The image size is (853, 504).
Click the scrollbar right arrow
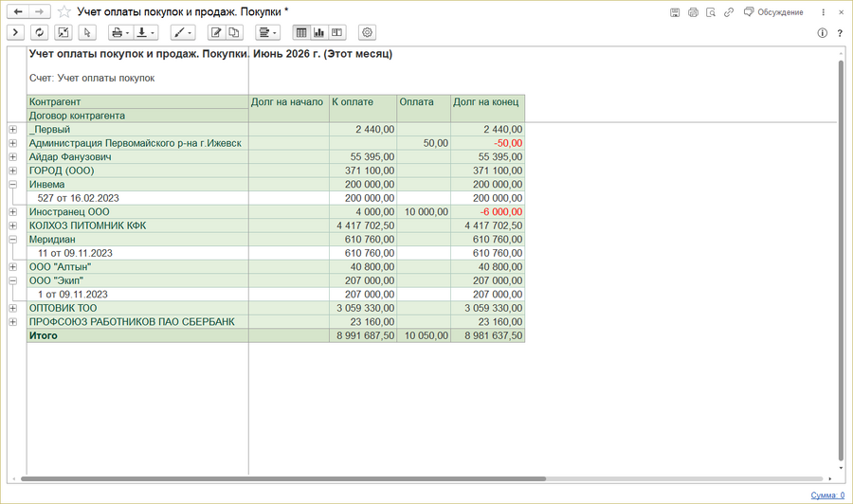(x=830, y=479)
